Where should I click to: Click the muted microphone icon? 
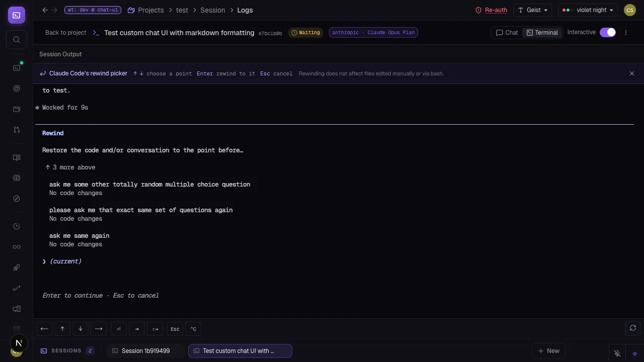(617, 353)
